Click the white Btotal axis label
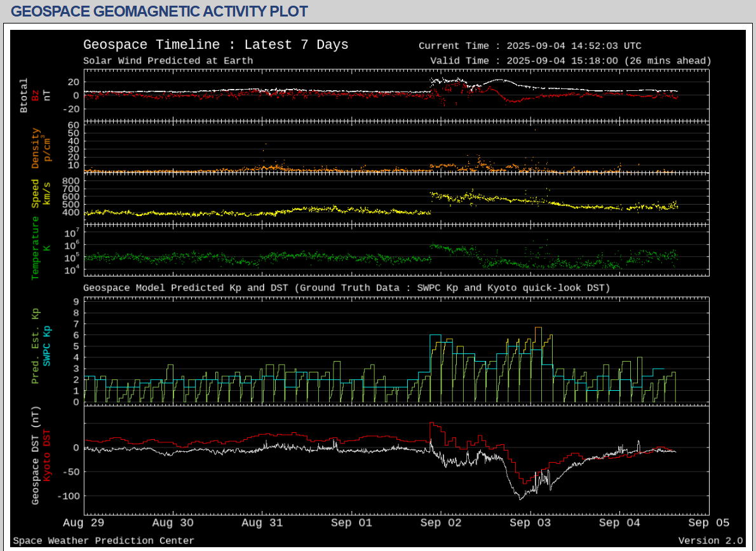 coord(24,95)
